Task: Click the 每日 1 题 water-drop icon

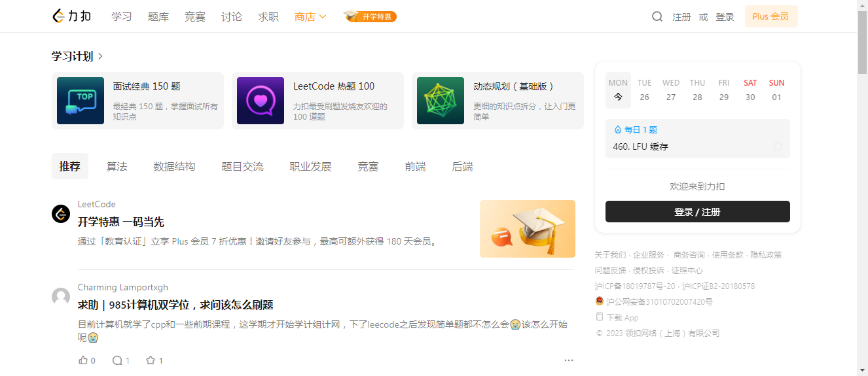Action: pos(617,129)
